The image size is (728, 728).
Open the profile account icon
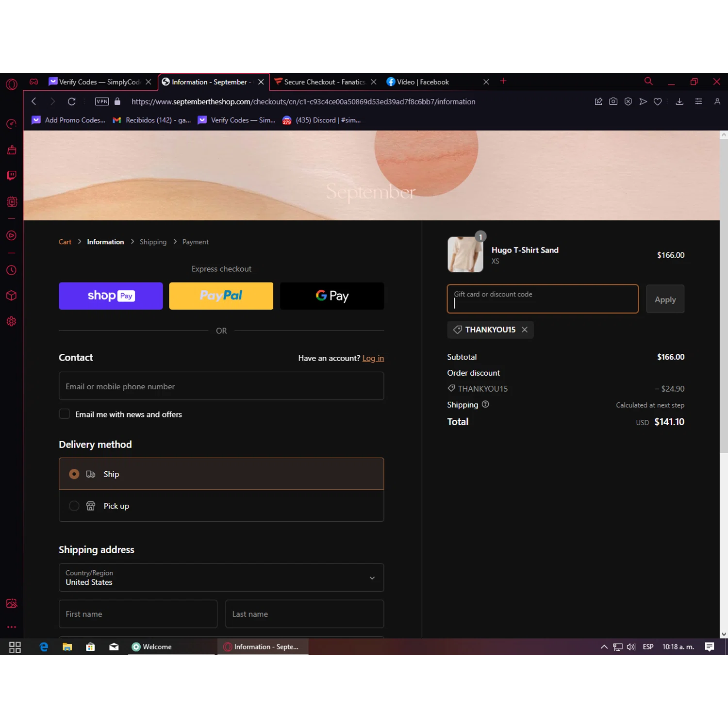(717, 101)
